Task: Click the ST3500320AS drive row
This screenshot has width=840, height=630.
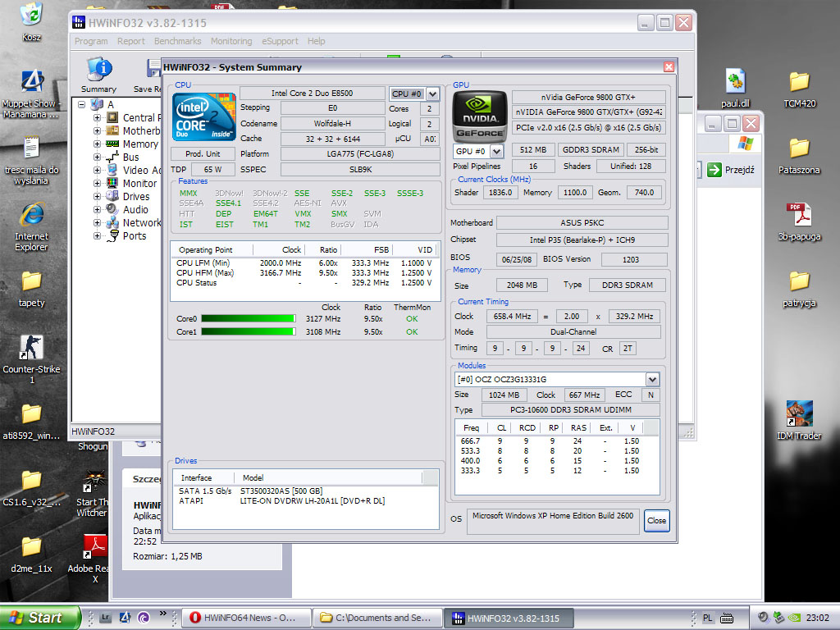Action: click(305, 491)
